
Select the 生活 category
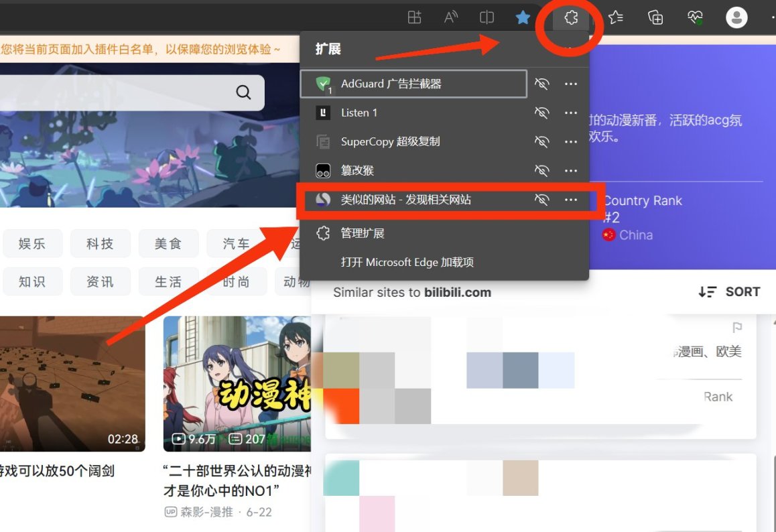pyautogui.click(x=168, y=281)
